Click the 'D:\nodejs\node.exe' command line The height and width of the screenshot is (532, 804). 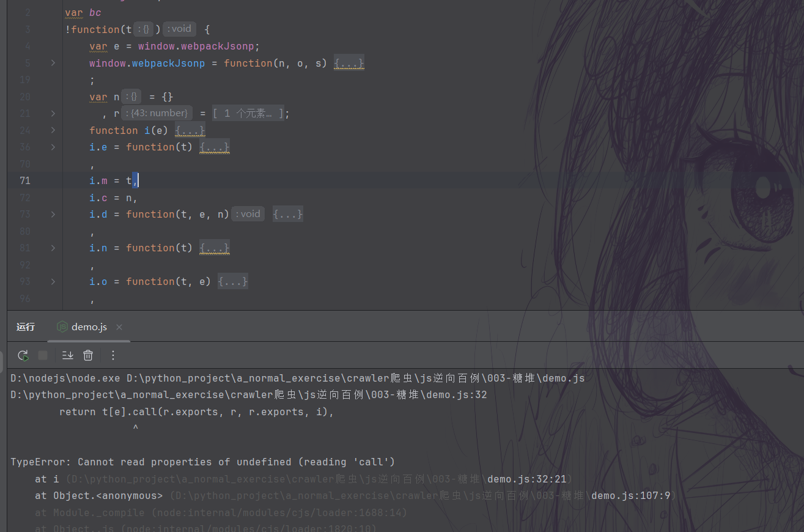(298, 379)
